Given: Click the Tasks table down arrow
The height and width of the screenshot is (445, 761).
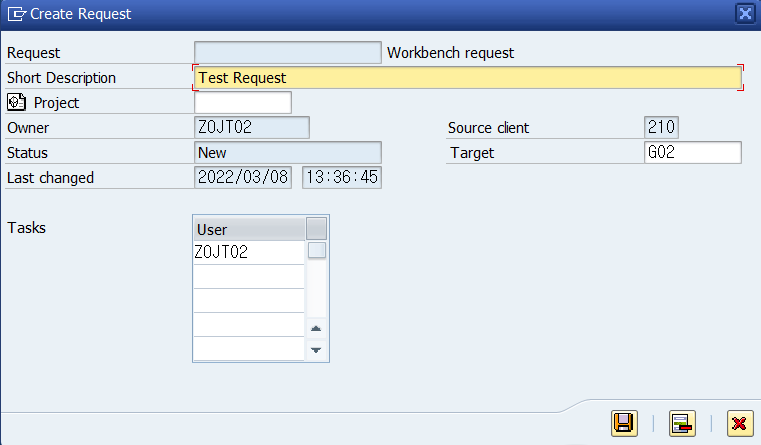Looking at the screenshot, I should point(316,350).
